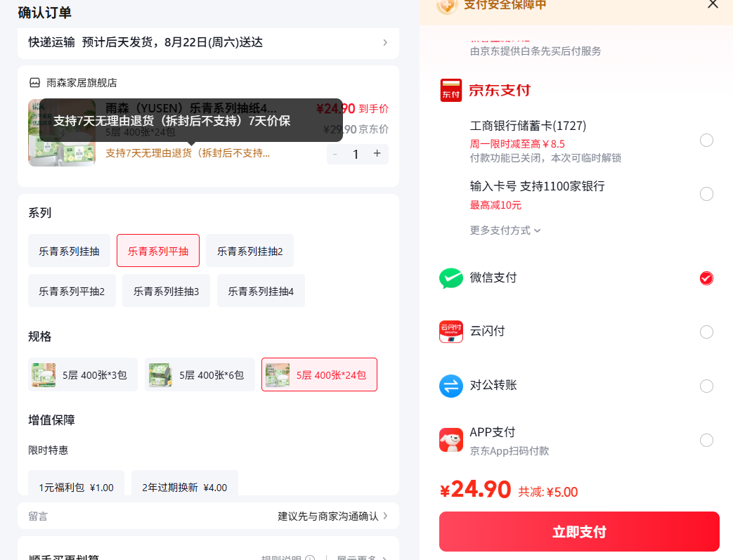Click the payment security shield icon

point(447,6)
